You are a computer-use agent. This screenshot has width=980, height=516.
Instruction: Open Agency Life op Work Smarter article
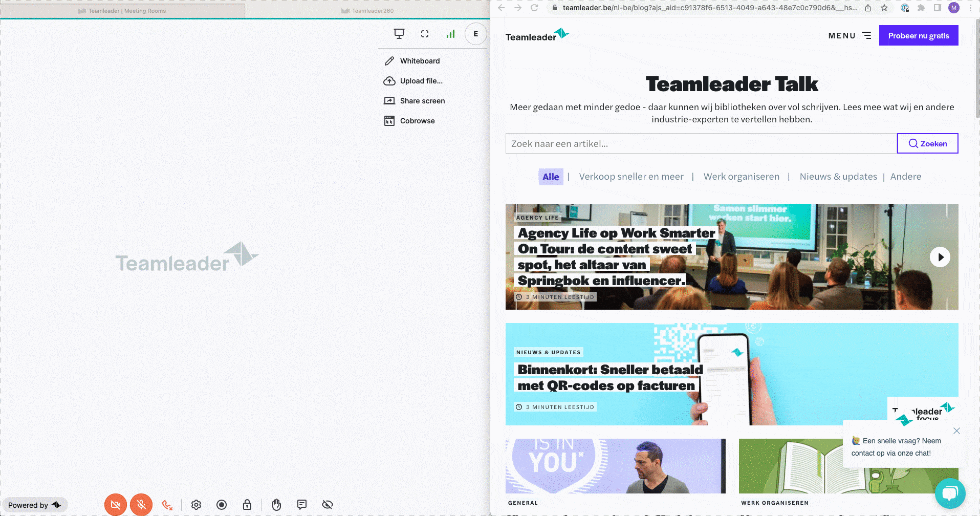[x=617, y=257]
